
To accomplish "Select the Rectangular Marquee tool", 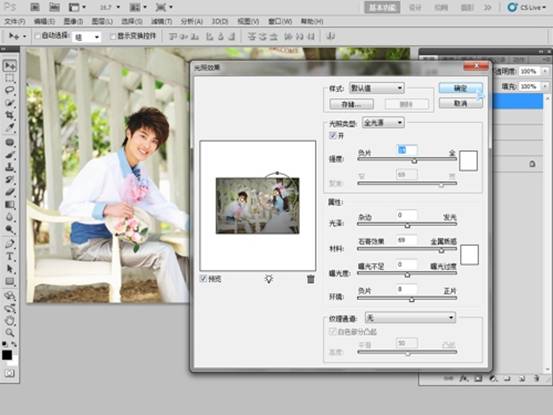I will [10, 78].
